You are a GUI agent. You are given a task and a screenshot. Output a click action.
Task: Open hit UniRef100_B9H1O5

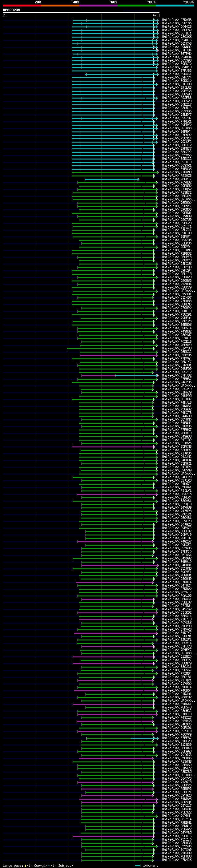(177, 23)
